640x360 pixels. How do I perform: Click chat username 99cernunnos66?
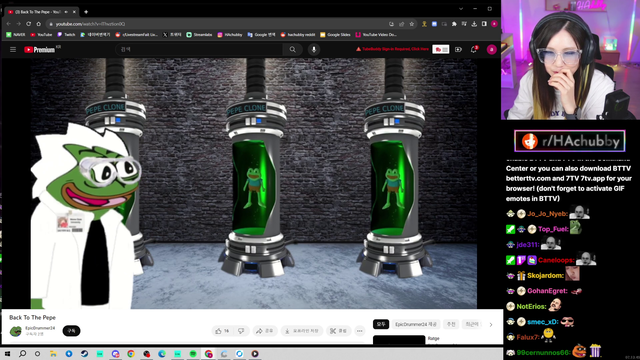click(x=543, y=353)
